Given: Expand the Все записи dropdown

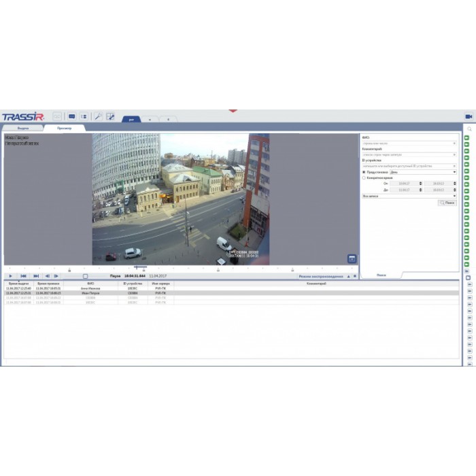Looking at the screenshot, I should [409, 196].
